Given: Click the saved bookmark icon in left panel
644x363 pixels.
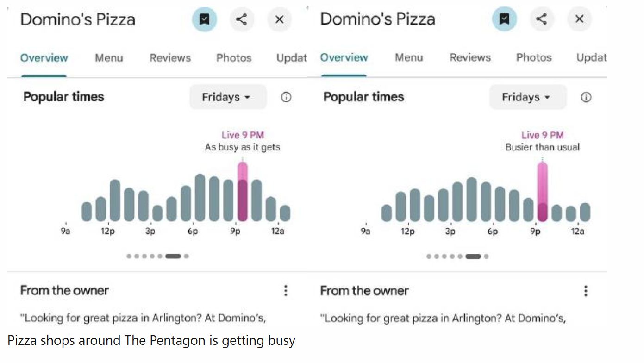Looking at the screenshot, I should coord(204,19).
